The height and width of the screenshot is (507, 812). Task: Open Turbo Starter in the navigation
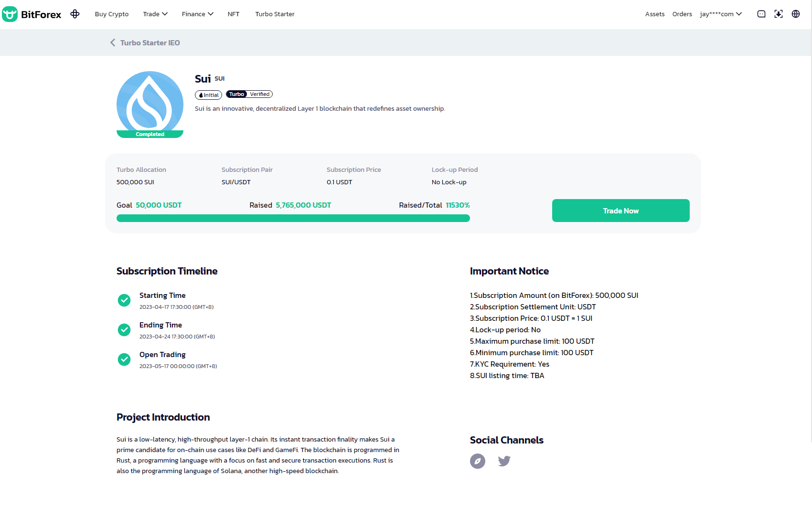click(x=275, y=14)
